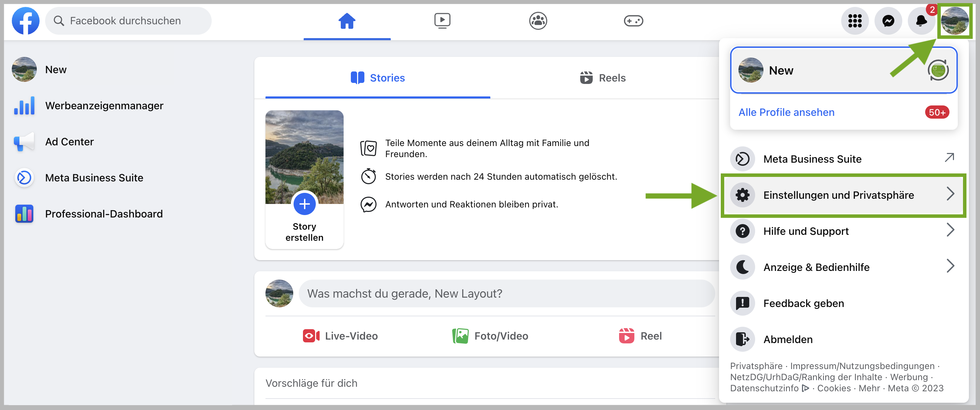The image size is (980, 410).
Task: Open Meta Business Suite in account menu
Action: [843, 159]
